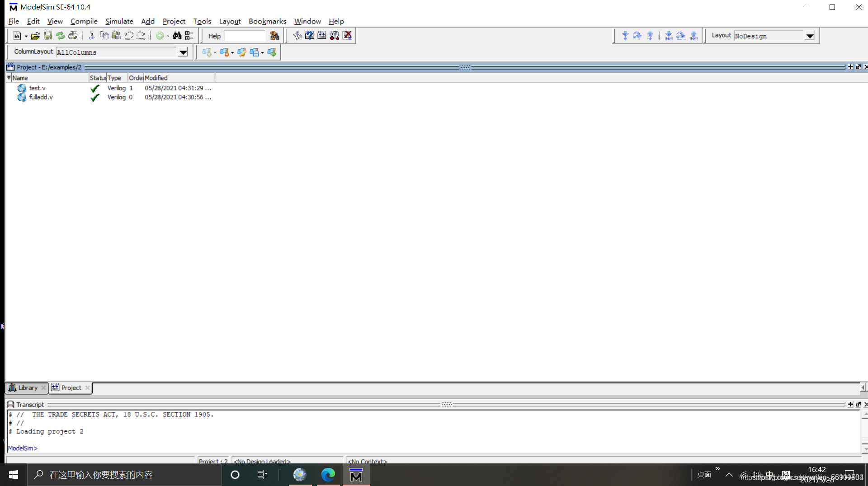
Task: Undock the Transcript pane
Action: tap(859, 404)
